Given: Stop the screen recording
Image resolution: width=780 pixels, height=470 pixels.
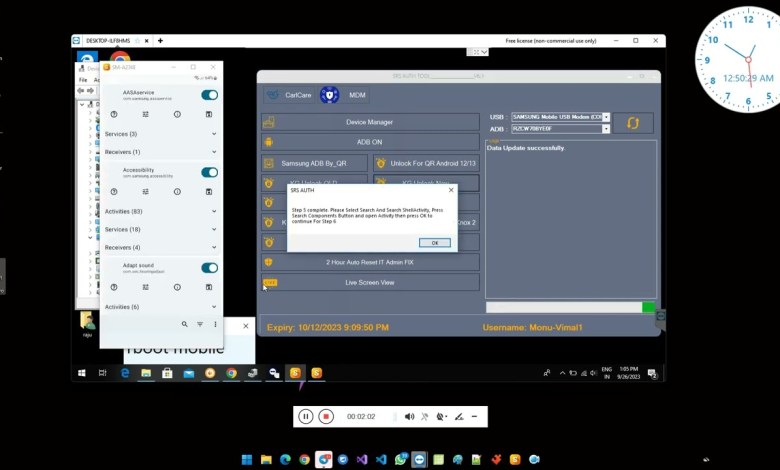Looking at the screenshot, I should tap(326, 416).
